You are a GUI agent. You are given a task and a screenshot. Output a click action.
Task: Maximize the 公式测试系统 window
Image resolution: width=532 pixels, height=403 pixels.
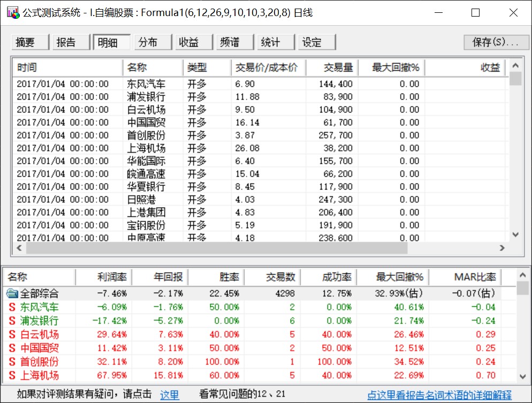(475, 13)
